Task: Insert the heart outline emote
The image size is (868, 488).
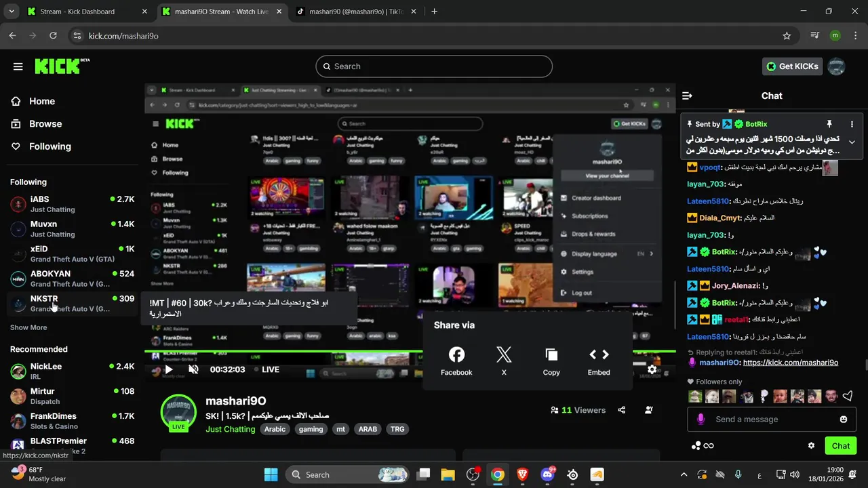Action: pyautogui.click(x=848, y=396)
